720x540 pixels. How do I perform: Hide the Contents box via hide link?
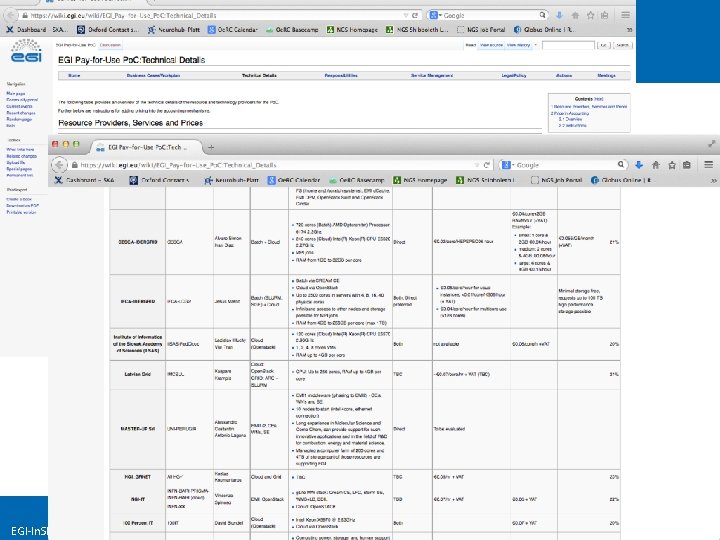599,99
